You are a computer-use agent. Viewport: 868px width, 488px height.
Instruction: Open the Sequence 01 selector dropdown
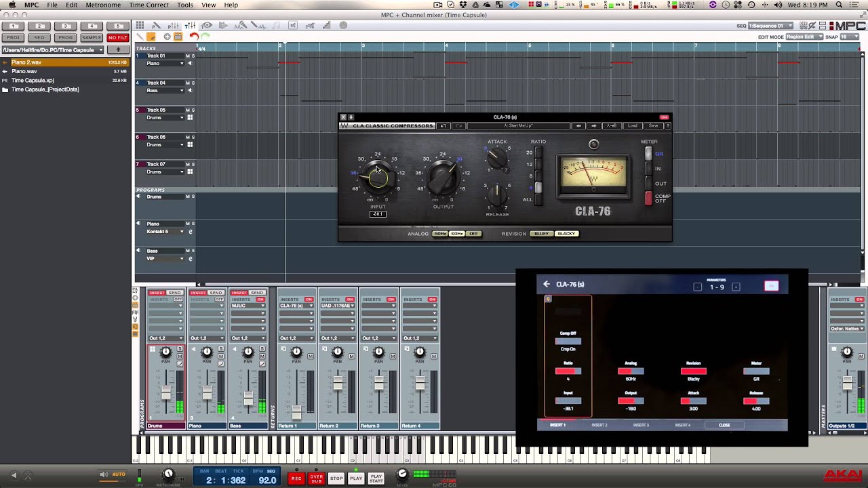[x=770, y=26]
